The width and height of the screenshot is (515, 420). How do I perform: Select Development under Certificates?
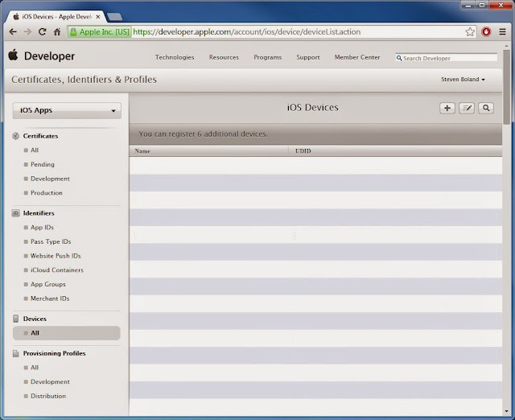point(50,179)
